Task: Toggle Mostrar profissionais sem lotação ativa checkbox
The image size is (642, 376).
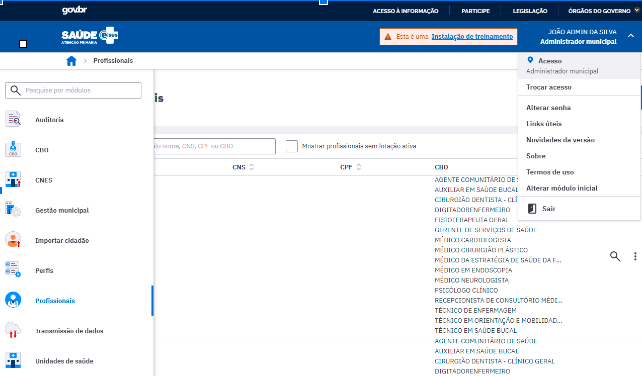Action: pos(292,146)
